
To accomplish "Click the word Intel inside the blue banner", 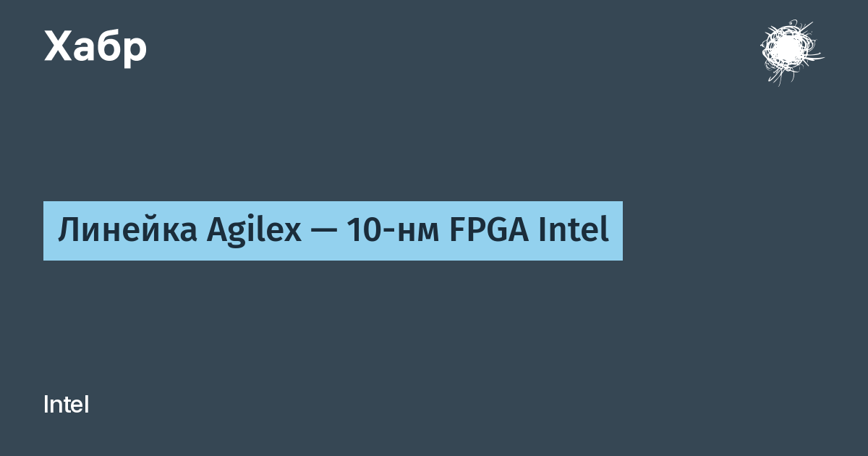I will (x=575, y=230).
